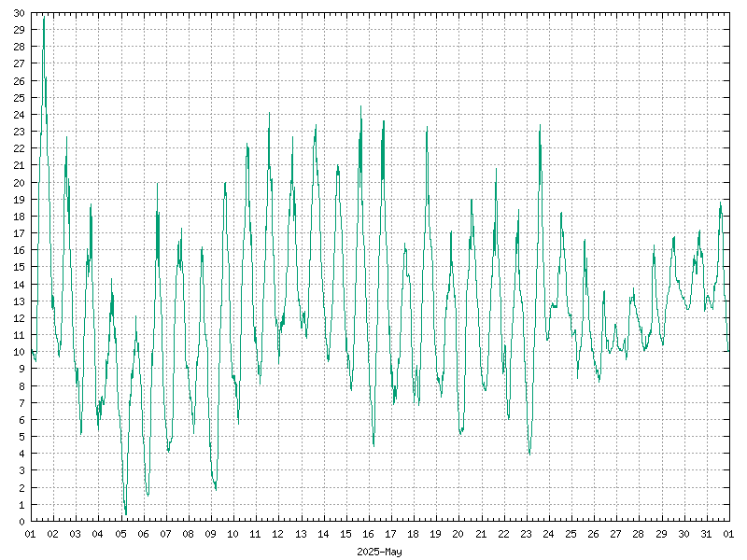The height and width of the screenshot is (560, 747).
Task: Click the x-axis date label 31
Action: 706,534
